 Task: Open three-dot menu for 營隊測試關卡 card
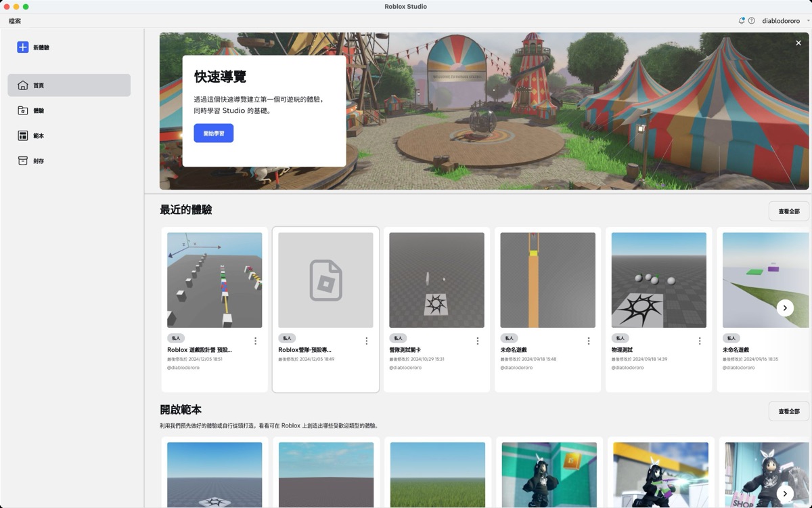point(477,341)
